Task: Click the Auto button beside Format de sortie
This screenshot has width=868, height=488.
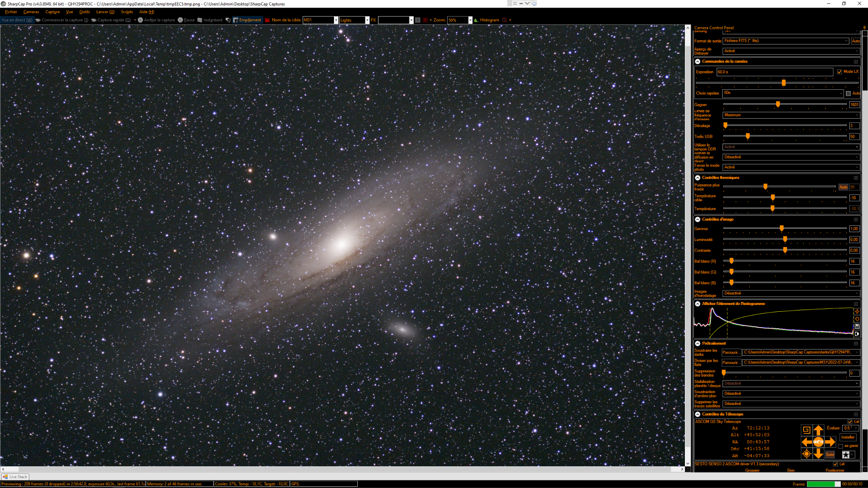Action: click(x=856, y=41)
